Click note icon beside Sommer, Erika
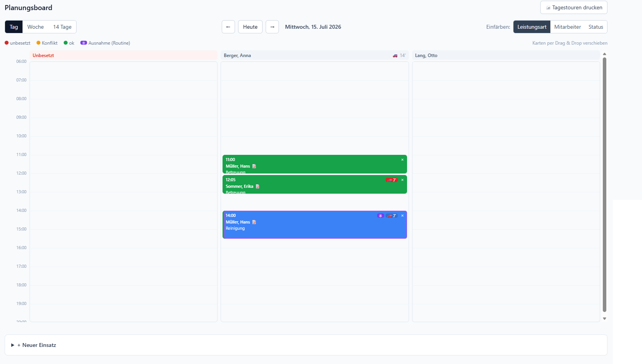Viewport: 642px width, 364px height. click(257, 186)
